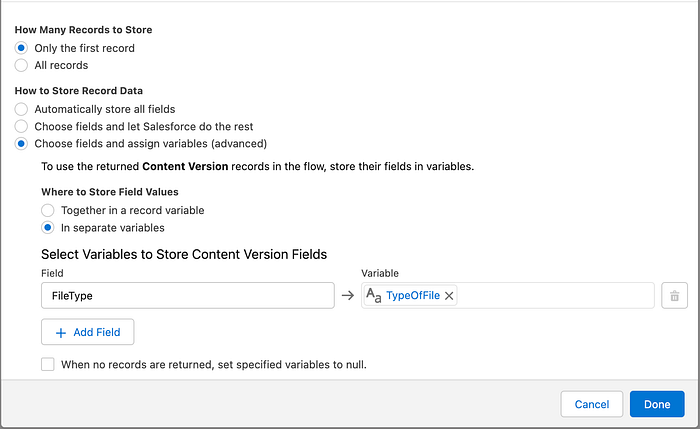The width and height of the screenshot is (700, 429).
Task: Enable set specified variables to null checkbox
Action: pyautogui.click(x=48, y=364)
